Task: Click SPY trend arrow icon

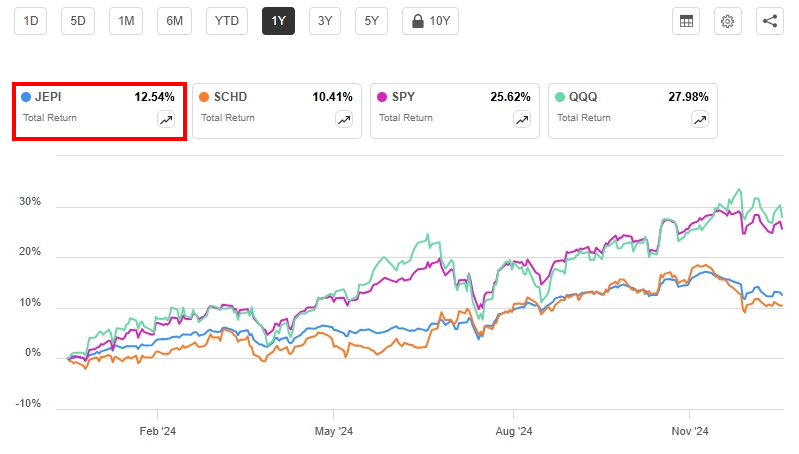Action: click(522, 120)
